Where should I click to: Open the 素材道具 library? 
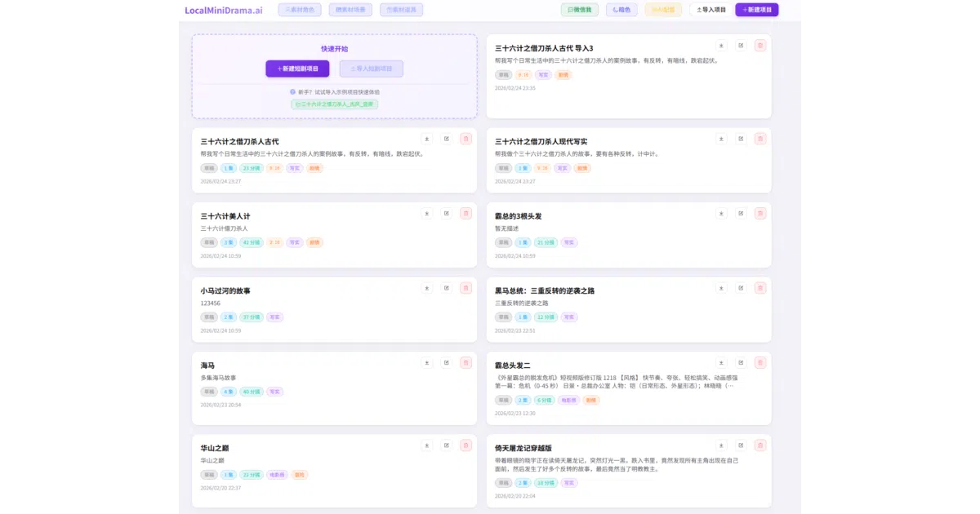(x=401, y=10)
